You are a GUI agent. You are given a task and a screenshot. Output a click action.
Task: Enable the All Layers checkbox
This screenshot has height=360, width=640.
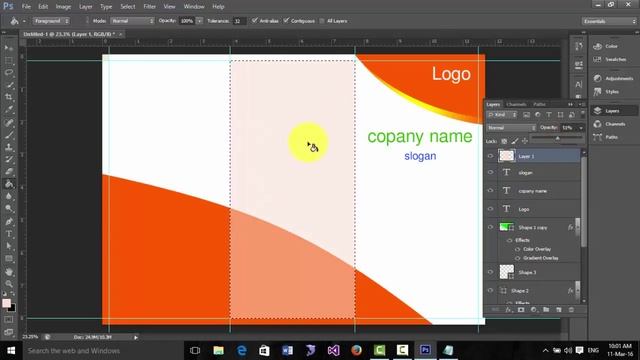[x=322, y=21]
